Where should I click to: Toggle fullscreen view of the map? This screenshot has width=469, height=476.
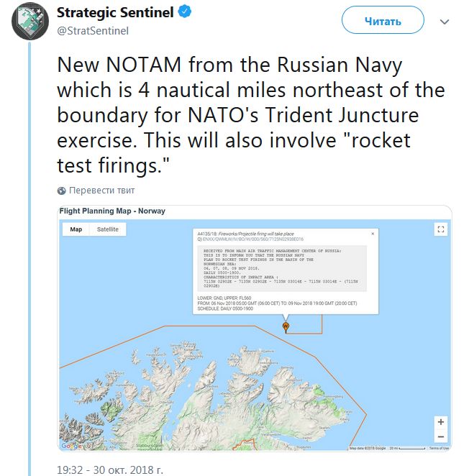click(x=441, y=229)
